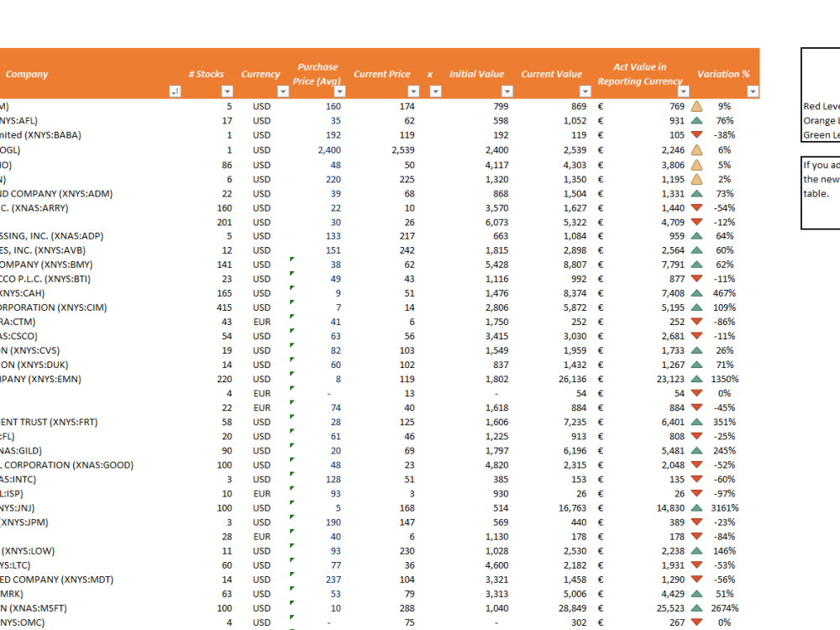Click the green up arrow beside 109%

(696, 307)
